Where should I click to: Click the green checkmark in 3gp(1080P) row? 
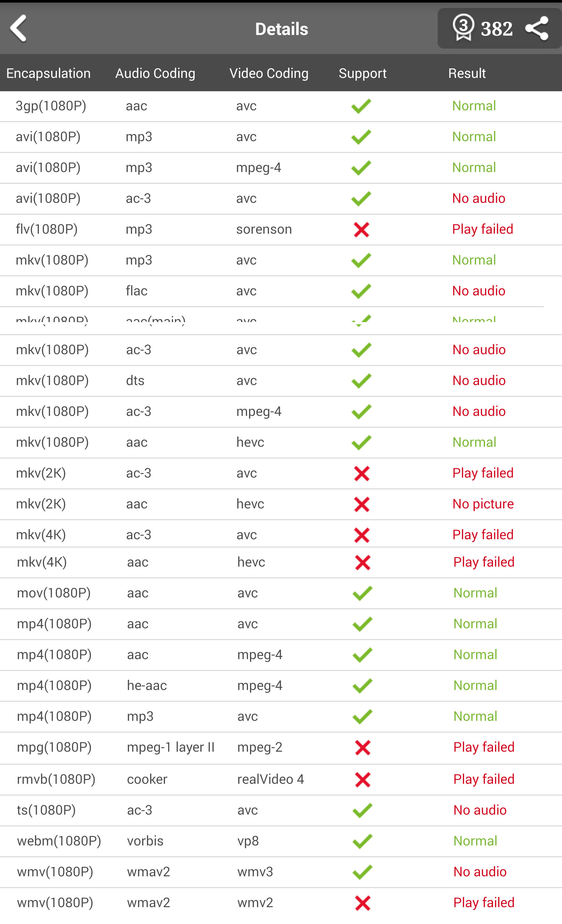tap(361, 106)
